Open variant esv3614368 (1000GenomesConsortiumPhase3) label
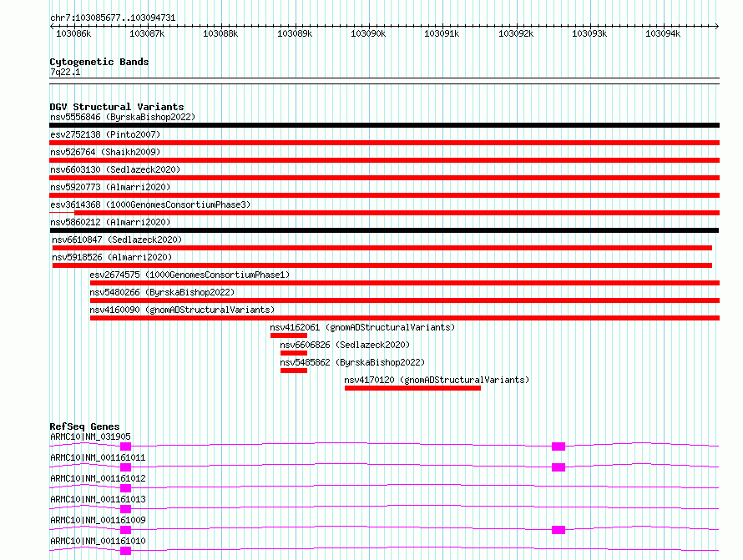The image size is (743, 560). pyautogui.click(x=150, y=204)
